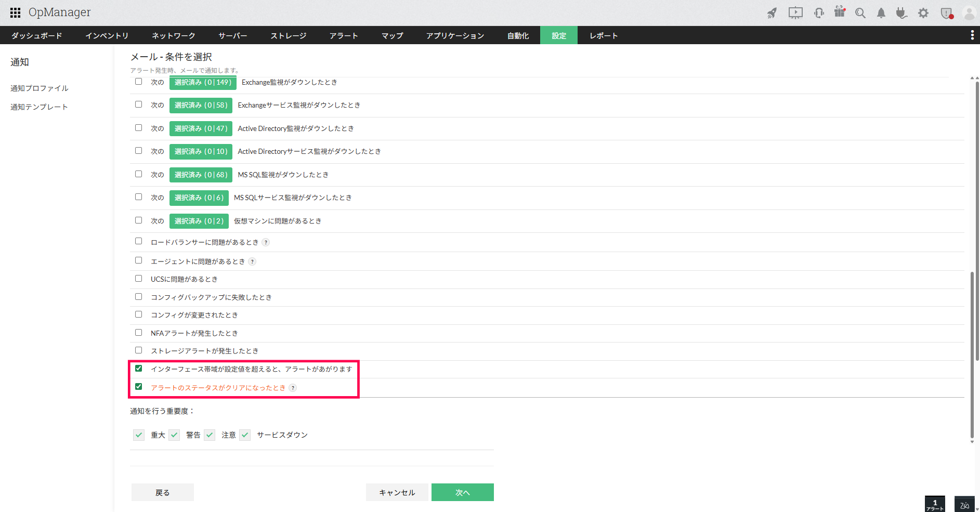Go to the ダッシュボード tab
The height and width of the screenshot is (512, 980).
coord(36,35)
